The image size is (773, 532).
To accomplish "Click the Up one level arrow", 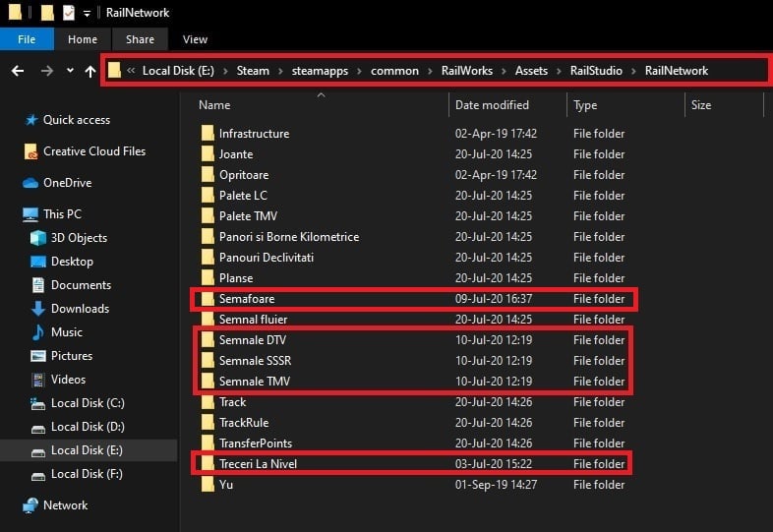I will click(x=90, y=71).
